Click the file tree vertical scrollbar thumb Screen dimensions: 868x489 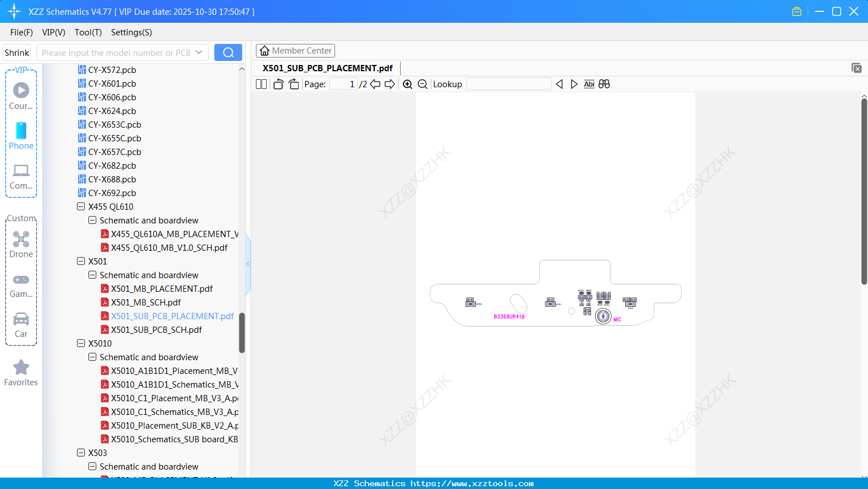[242, 333]
